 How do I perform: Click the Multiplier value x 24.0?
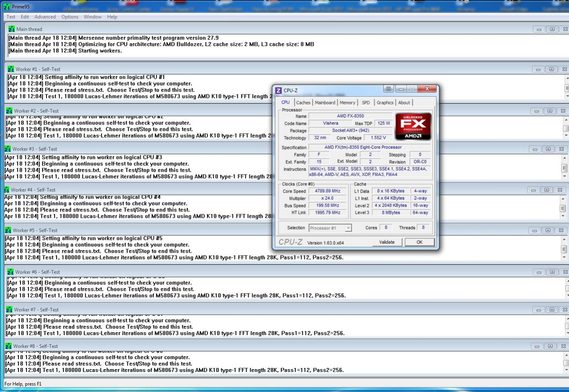327,198
